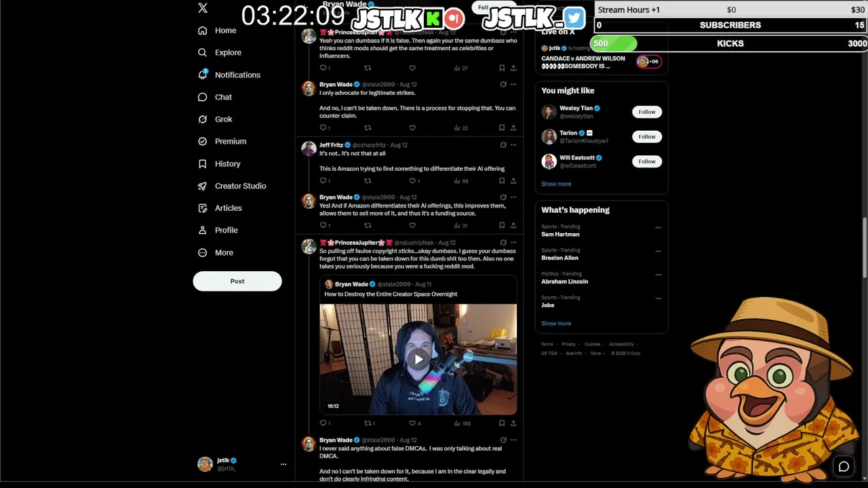Click the X logo in the sidebar
This screenshot has width=868, height=488.
[x=202, y=8]
